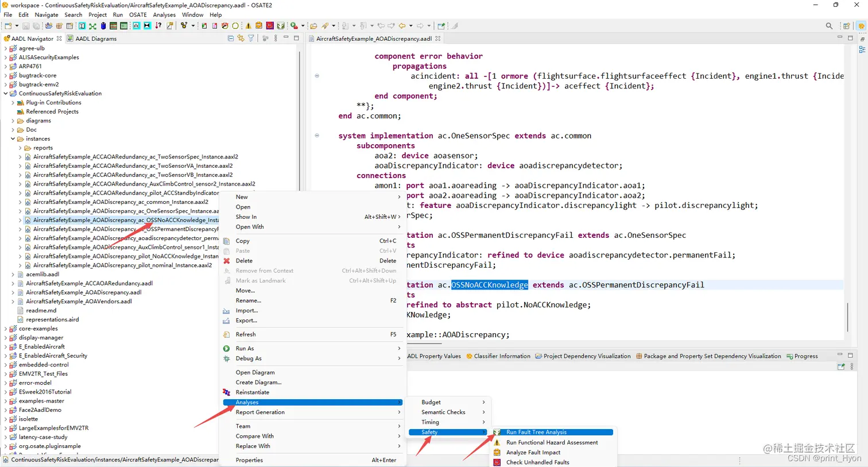Click the green graph toolbar icon
The height and width of the screenshot is (467, 868).
pos(92,26)
